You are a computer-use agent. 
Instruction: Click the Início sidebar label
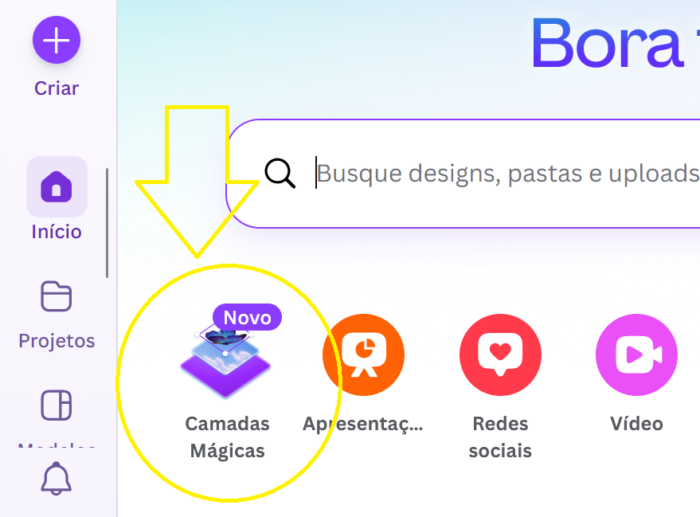click(x=57, y=232)
